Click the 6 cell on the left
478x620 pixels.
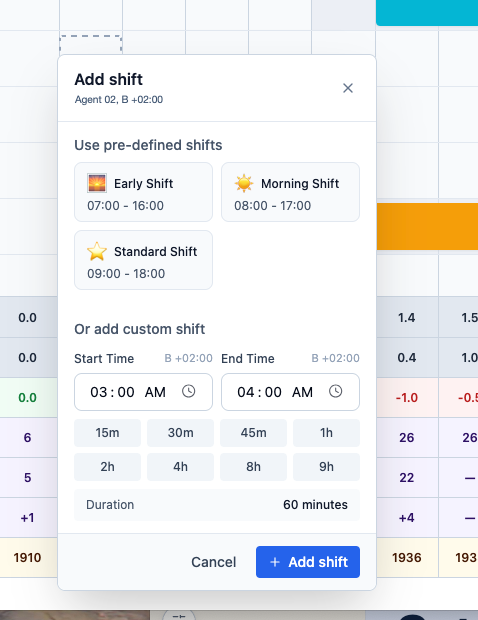(27, 438)
